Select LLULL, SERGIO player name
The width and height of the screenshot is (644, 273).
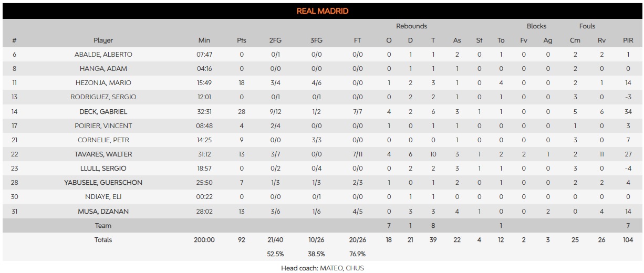pos(103,169)
